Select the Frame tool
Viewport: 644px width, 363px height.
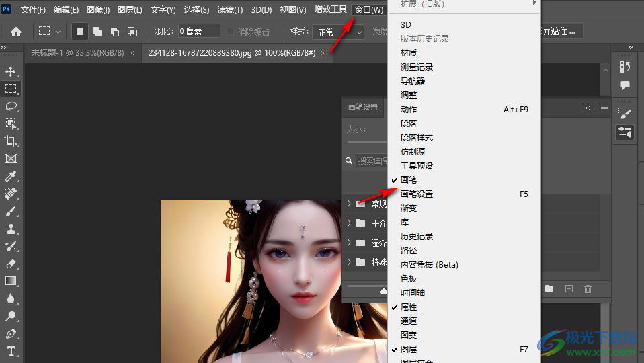click(11, 159)
